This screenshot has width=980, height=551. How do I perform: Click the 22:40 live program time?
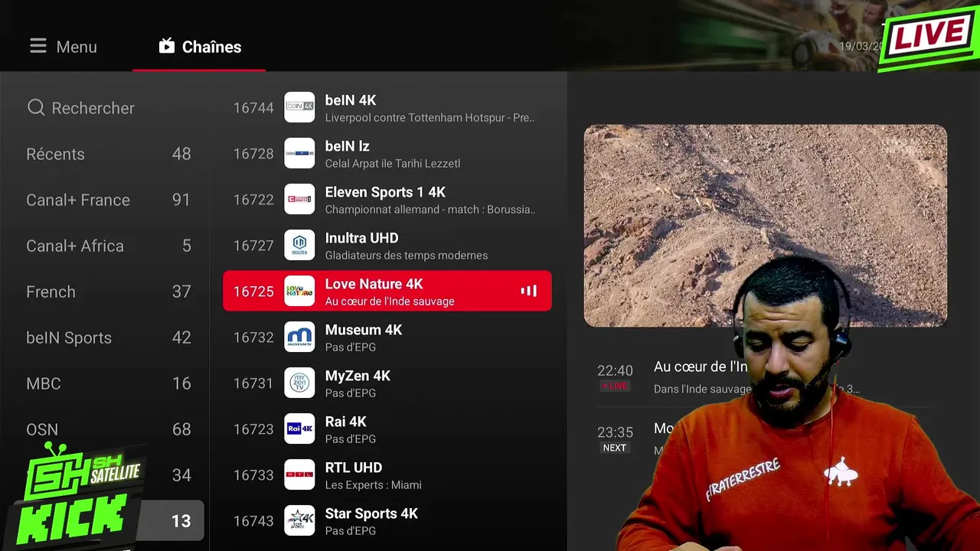(615, 370)
